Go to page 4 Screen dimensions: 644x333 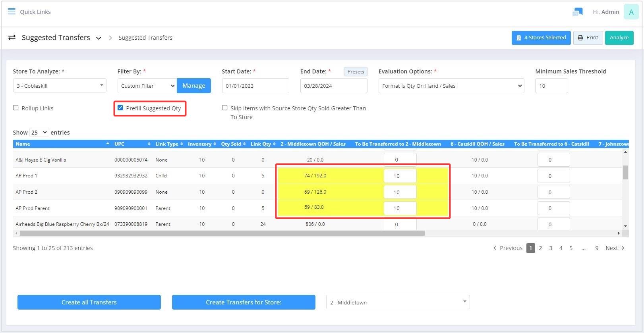561,248
